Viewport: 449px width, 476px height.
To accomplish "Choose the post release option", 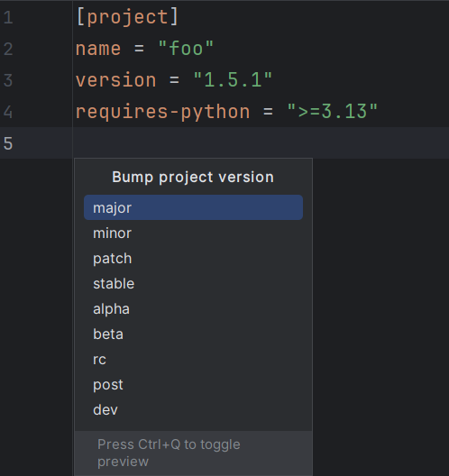I will click(193, 385).
